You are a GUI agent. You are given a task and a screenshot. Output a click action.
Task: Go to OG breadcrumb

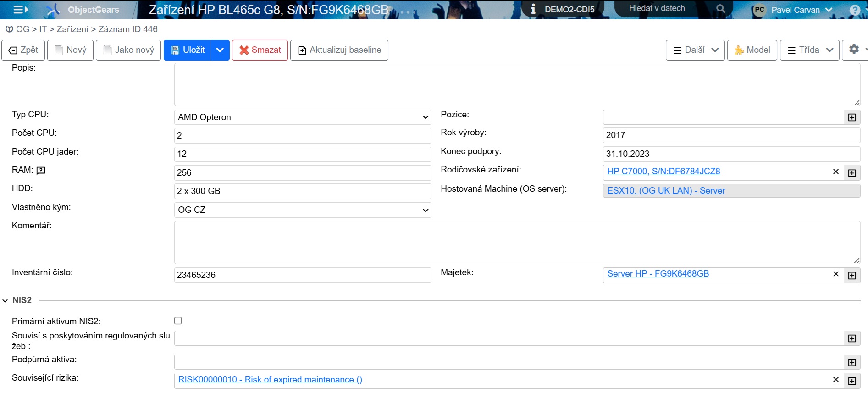point(22,29)
